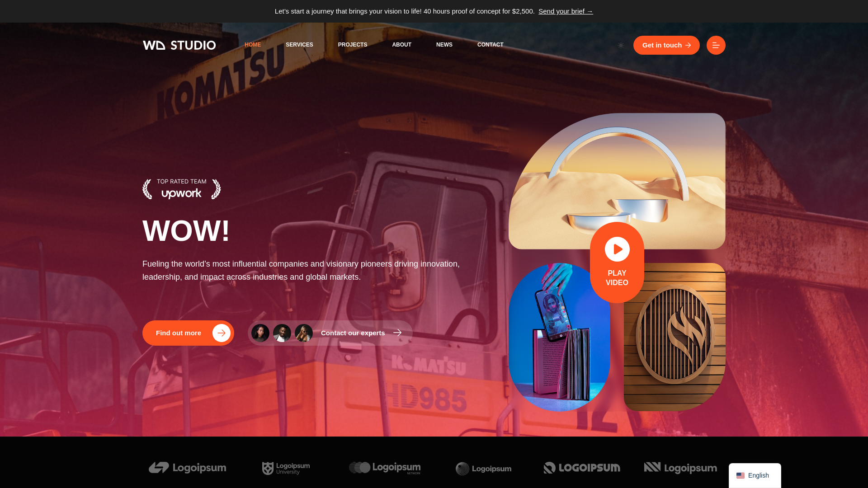Image resolution: width=868 pixels, height=488 pixels.
Task: Open the English language selector
Action: pyautogui.click(x=755, y=475)
